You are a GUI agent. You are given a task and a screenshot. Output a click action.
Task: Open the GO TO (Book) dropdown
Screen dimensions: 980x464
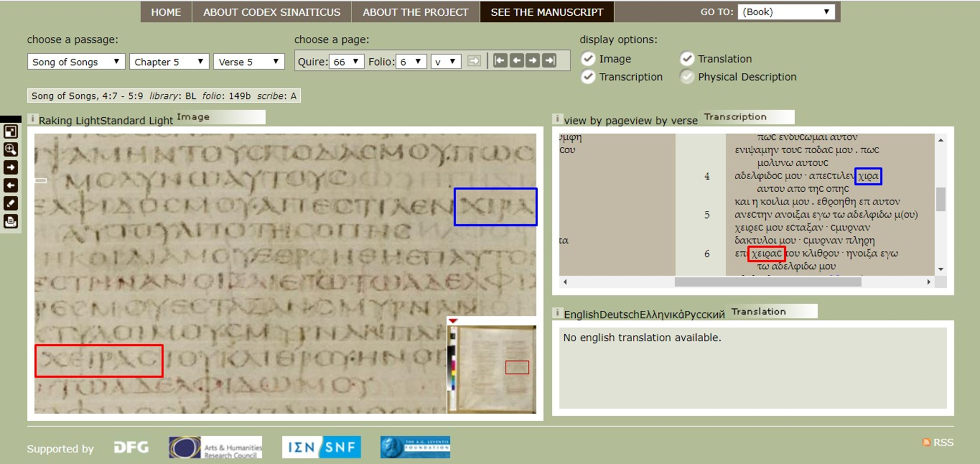786,12
